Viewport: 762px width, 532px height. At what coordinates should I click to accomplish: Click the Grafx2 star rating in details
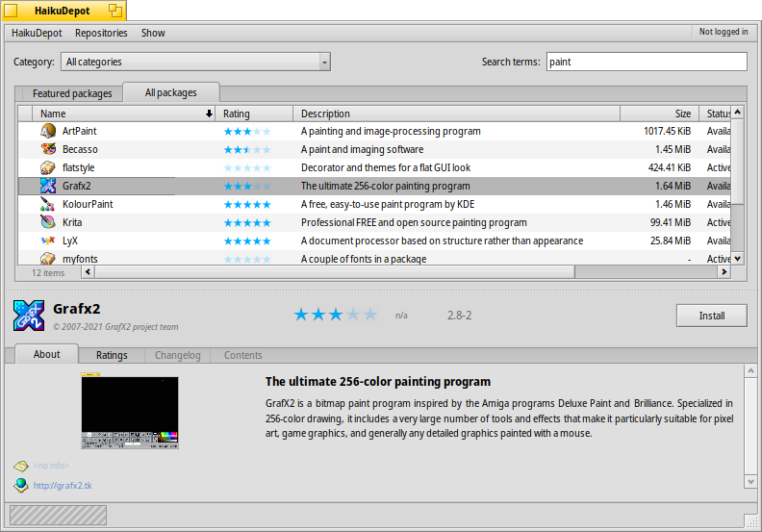pyautogui.click(x=336, y=315)
